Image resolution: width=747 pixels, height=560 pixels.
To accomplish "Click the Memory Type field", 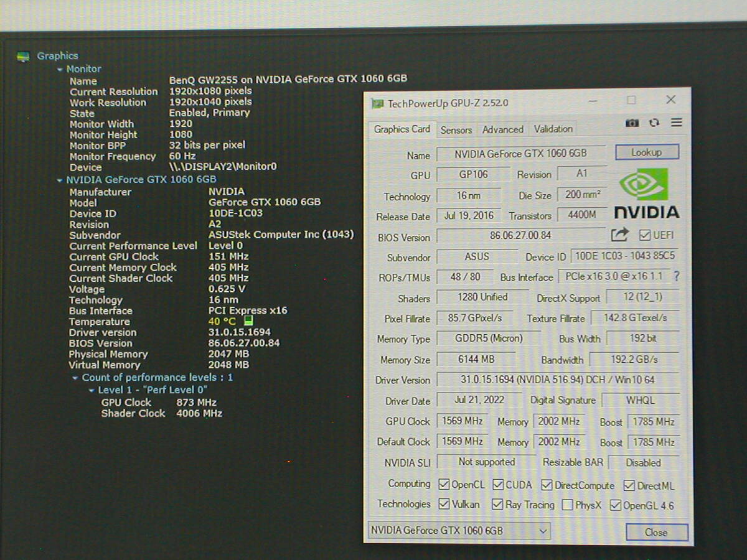I will 489,338.
